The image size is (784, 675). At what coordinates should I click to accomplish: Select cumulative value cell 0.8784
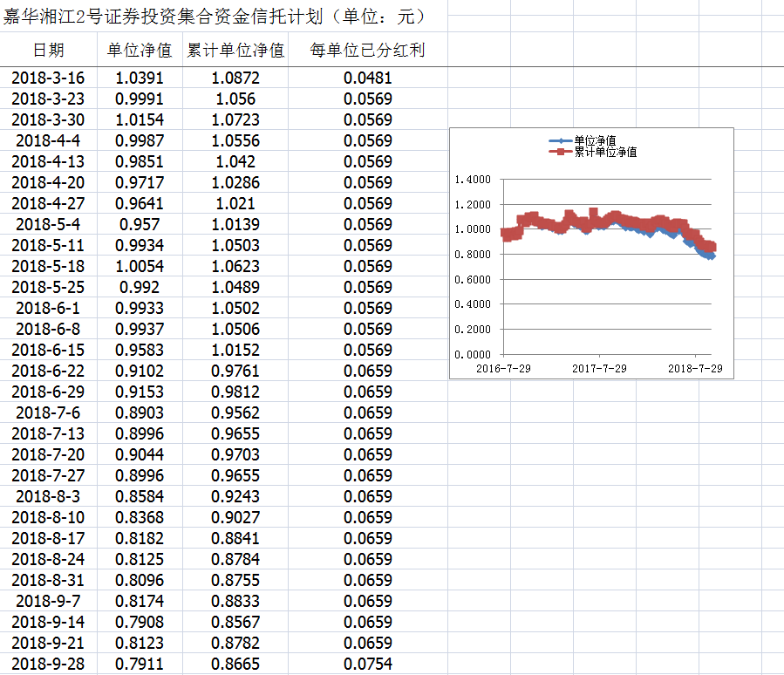[x=235, y=560]
